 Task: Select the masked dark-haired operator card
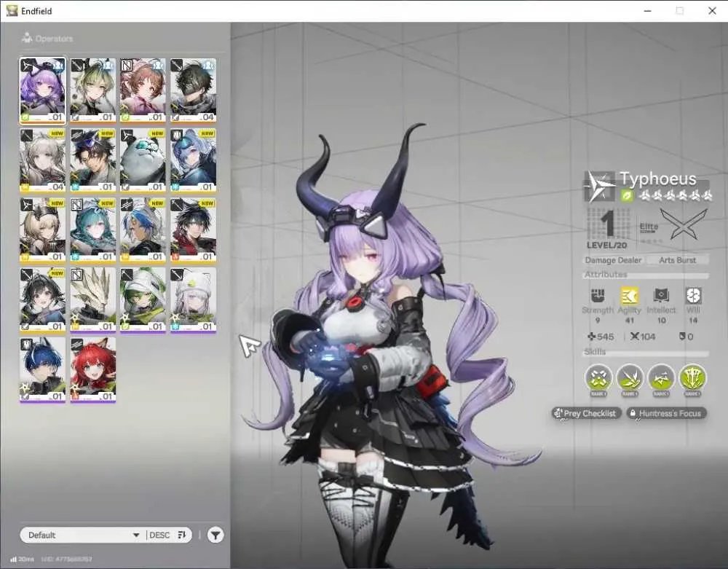[x=193, y=90]
